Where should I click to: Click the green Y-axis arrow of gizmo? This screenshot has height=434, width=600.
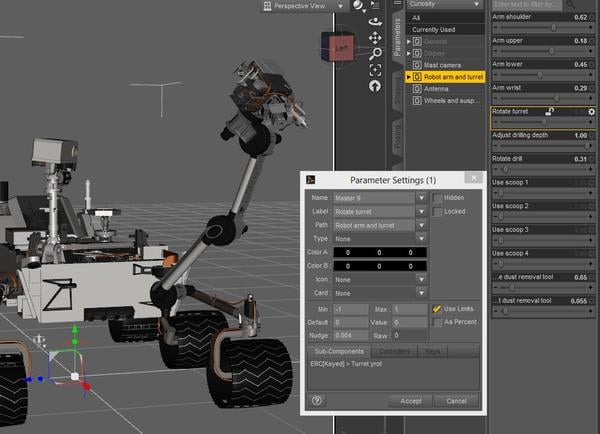pos(75,329)
